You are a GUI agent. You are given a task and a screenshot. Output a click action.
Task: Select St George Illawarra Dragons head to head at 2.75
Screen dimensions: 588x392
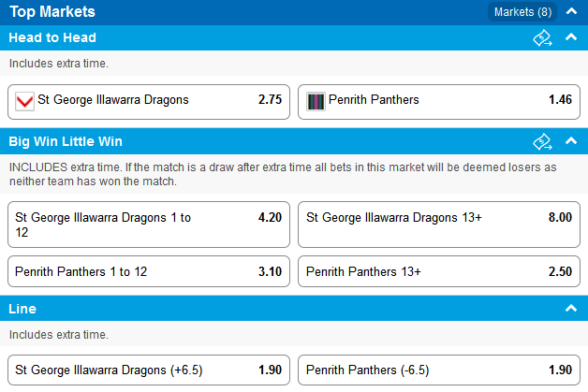point(149,102)
